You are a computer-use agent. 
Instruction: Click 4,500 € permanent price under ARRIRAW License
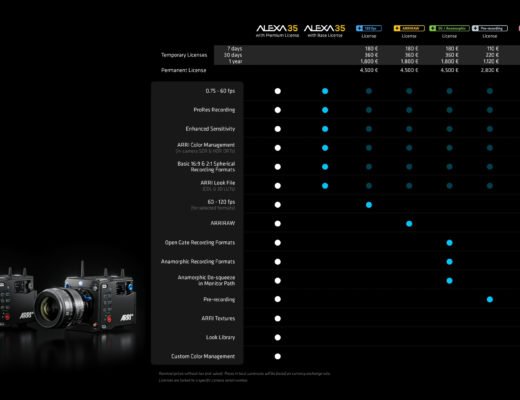click(409, 70)
